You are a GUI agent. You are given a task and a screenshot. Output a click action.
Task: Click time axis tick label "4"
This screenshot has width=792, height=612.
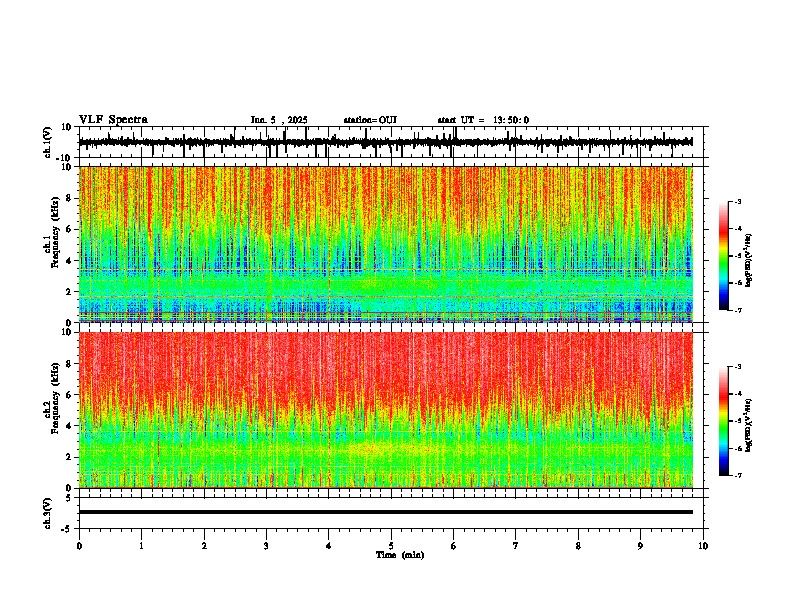pos(329,546)
